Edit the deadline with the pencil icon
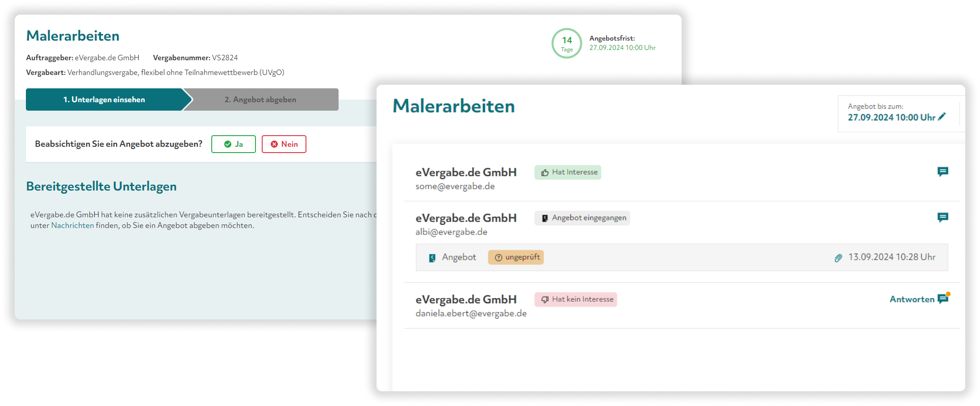The width and height of the screenshot is (980, 406). point(942,116)
